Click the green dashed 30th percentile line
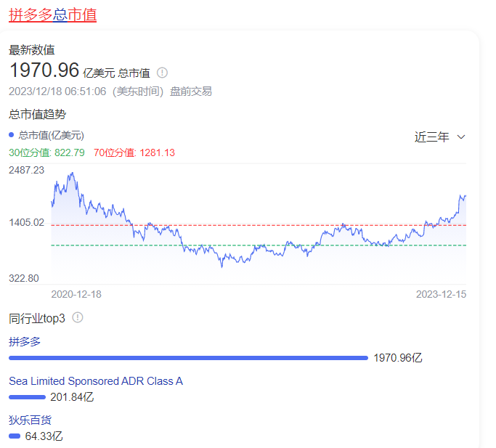This screenshot has height=448, width=496. (259, 245)
